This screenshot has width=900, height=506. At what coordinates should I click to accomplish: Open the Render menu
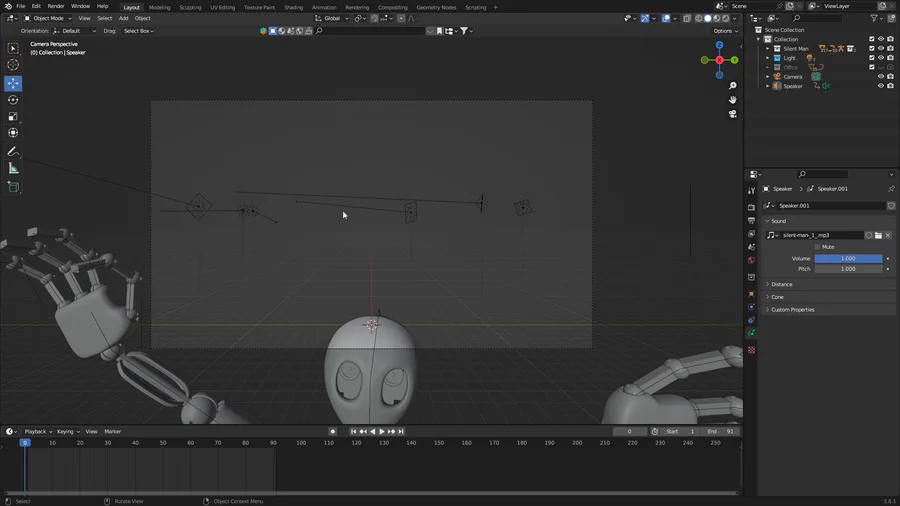[x=56, y=6]
